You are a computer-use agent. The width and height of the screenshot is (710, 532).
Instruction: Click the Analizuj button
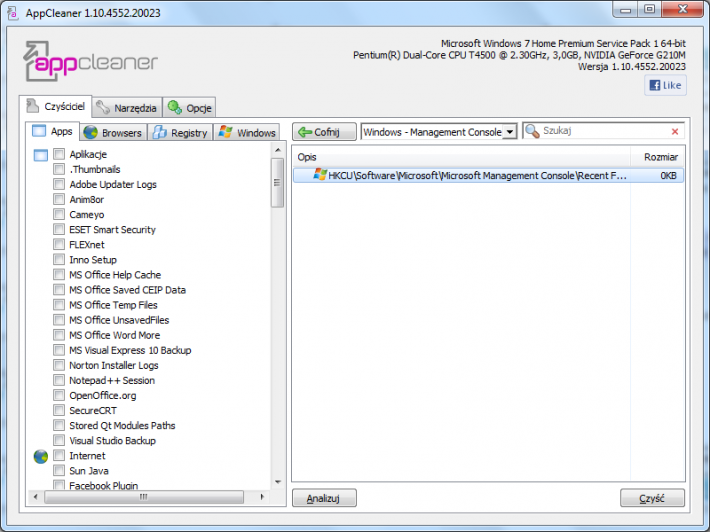pos(324,498)
